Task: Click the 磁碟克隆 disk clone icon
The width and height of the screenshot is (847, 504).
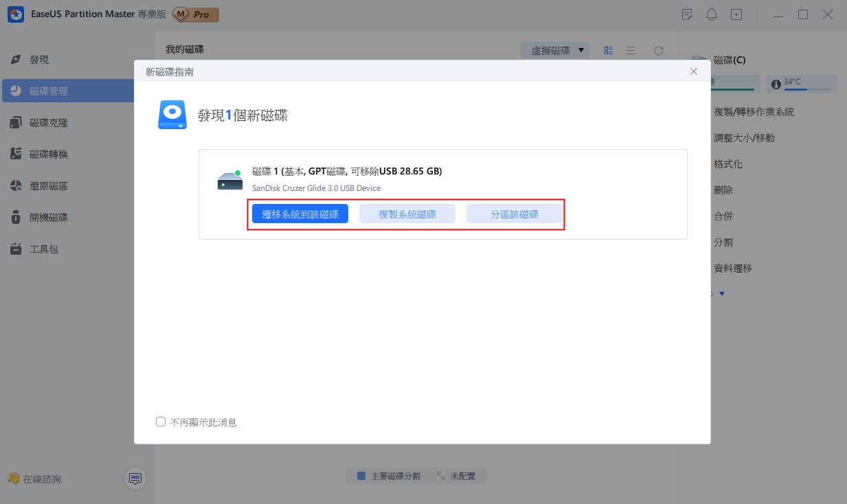Action: 16,123
